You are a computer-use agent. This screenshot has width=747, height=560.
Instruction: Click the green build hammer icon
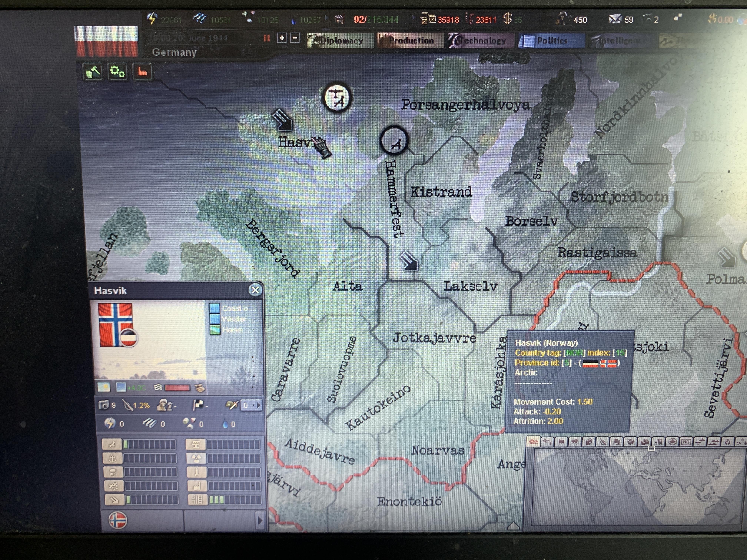tap(92, 71)
